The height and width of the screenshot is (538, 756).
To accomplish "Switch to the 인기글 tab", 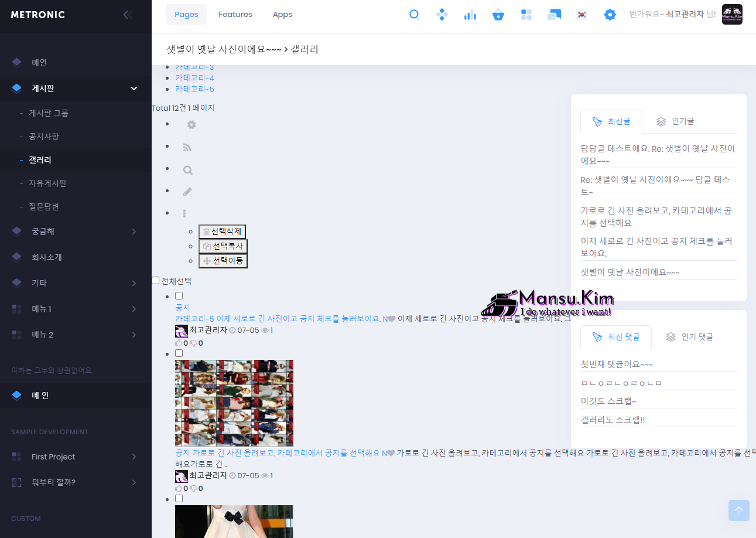I will pyautogui.click(x=675, y=121).
